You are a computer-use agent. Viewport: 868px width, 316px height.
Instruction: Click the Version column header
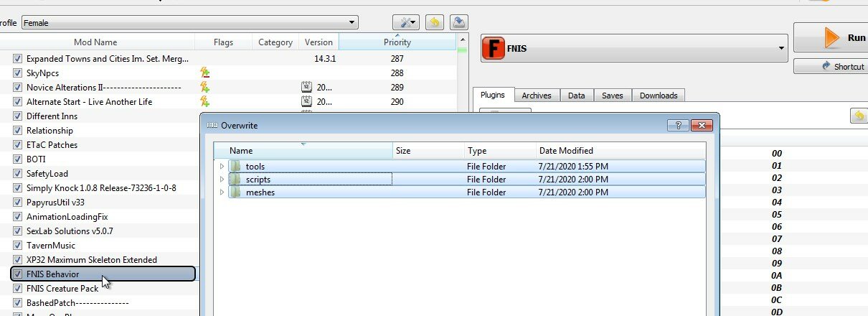[319, 42]
